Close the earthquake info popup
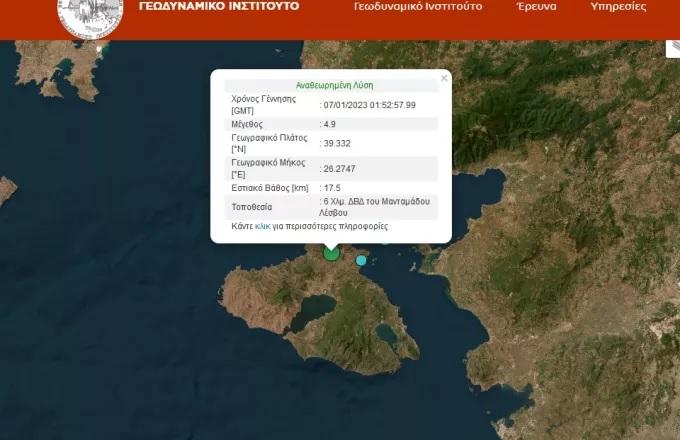The height and width of the screenshot is (440, 680). click(x=444, y=78)
